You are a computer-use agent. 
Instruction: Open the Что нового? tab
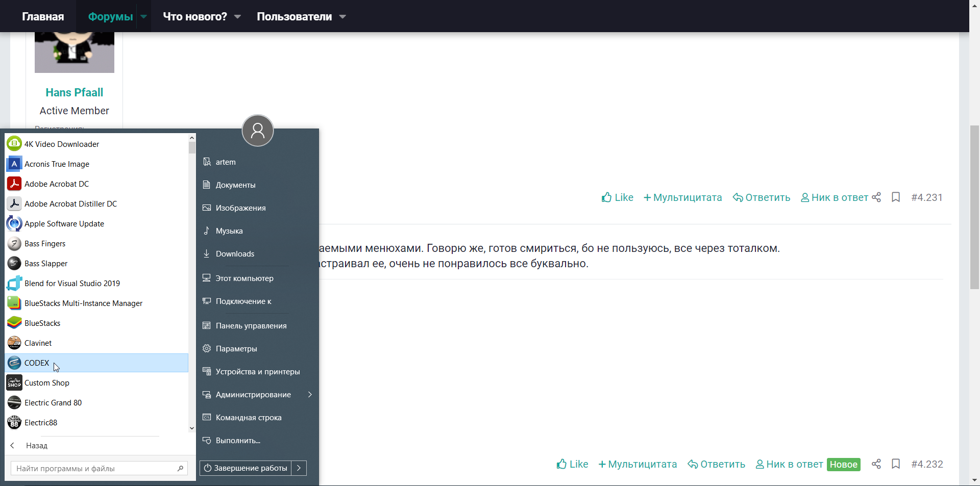point(195,16)
